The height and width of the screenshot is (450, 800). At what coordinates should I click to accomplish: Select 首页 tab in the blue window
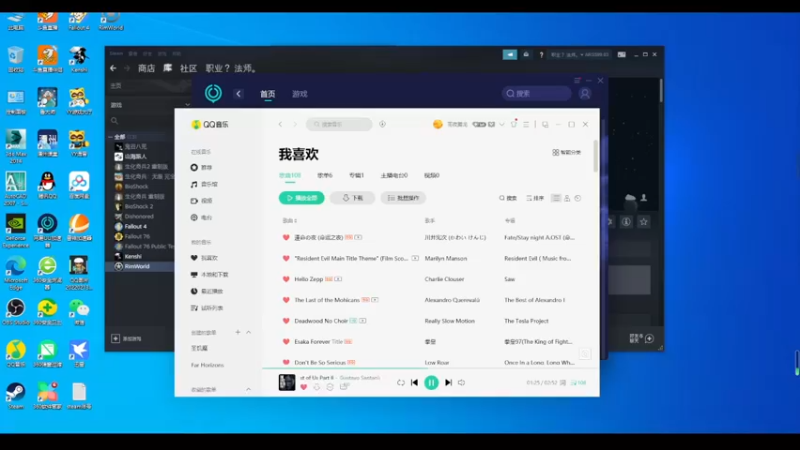click(x=267, y=94)
